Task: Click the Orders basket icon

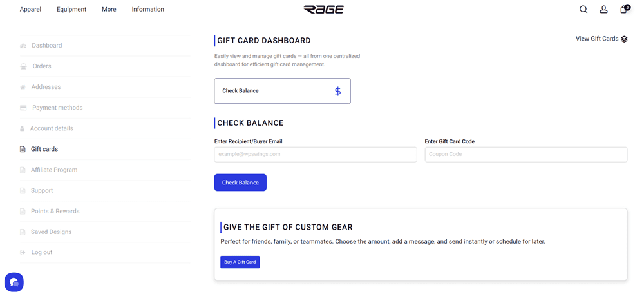Action: (x=23, y=66)
